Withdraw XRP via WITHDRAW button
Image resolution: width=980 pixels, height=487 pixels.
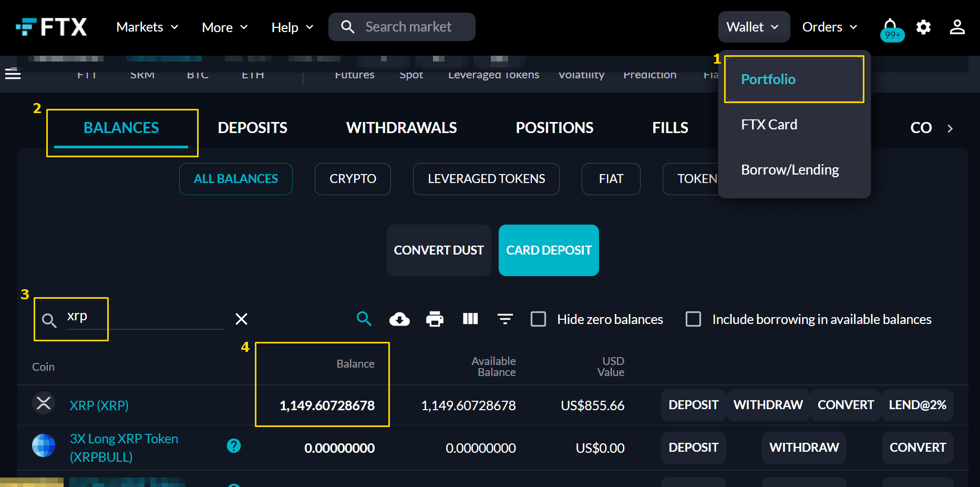(768, 405)
